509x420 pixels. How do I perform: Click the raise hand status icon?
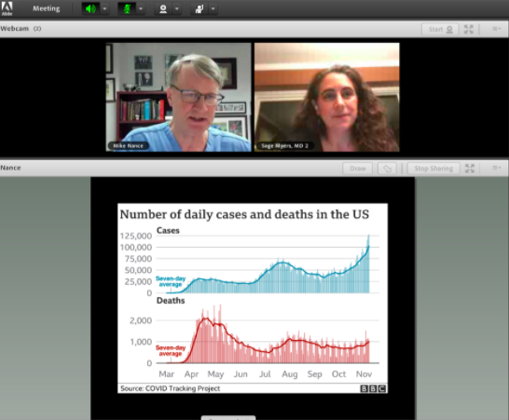pyautogui.click(x=199, y=8)
